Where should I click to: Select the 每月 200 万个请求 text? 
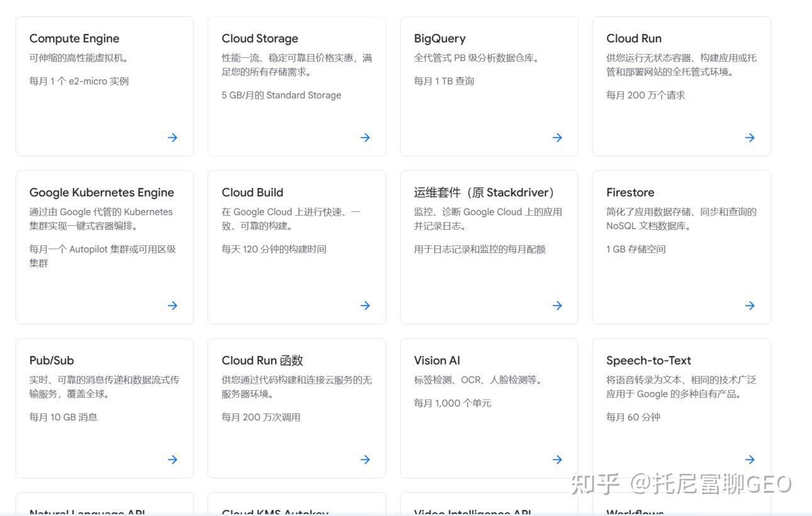(x=646, y=95)
